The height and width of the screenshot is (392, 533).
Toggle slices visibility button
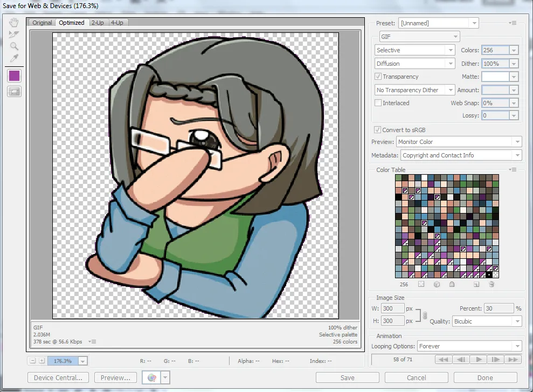(14, 92)
